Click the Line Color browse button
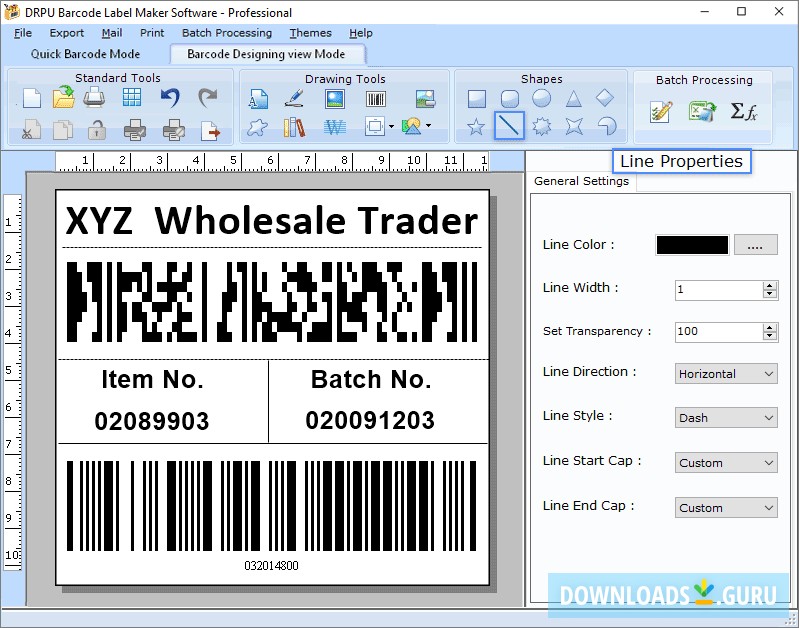 point(756,245)
